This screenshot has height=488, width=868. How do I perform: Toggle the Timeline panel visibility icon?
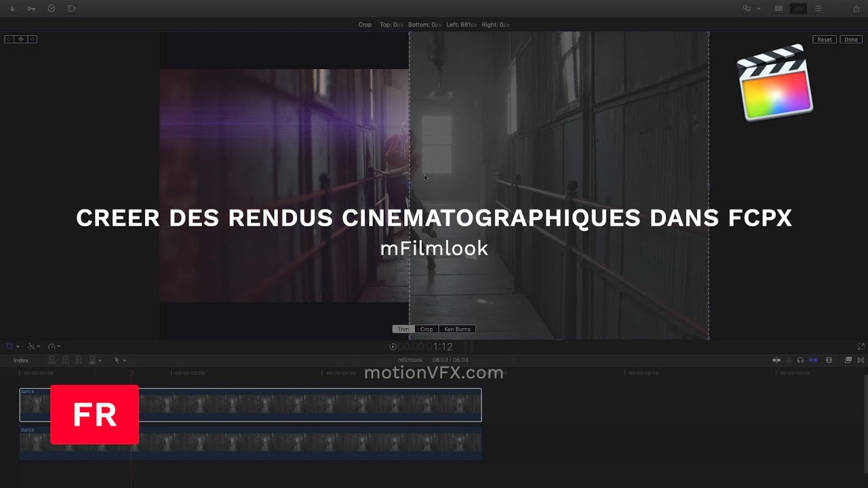[x=799, y=9]
